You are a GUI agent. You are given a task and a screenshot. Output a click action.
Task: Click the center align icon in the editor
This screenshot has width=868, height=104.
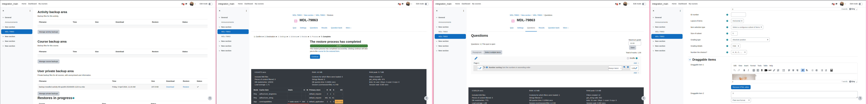click(x=793, y=70)
